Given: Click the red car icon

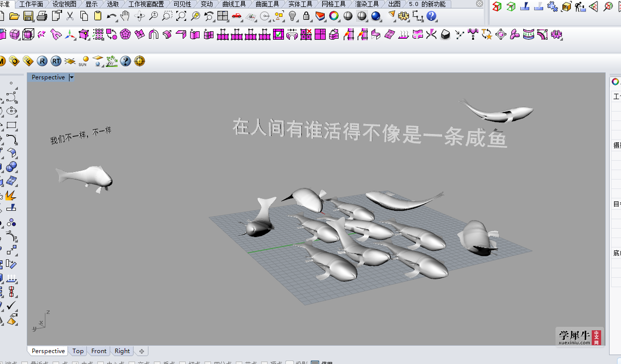Looking at the screenshot, I should [x=237, y=16].
